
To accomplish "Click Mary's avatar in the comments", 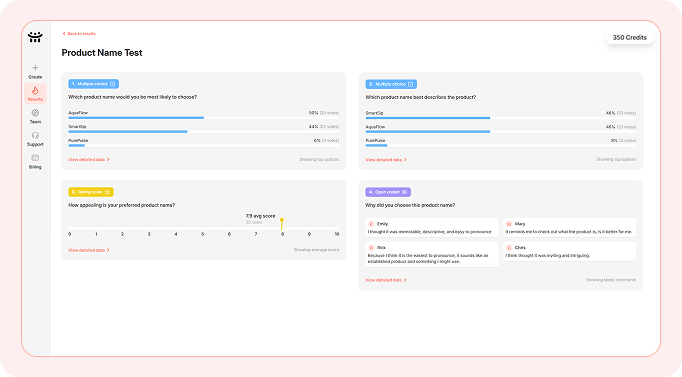I will tap(509, 224).
